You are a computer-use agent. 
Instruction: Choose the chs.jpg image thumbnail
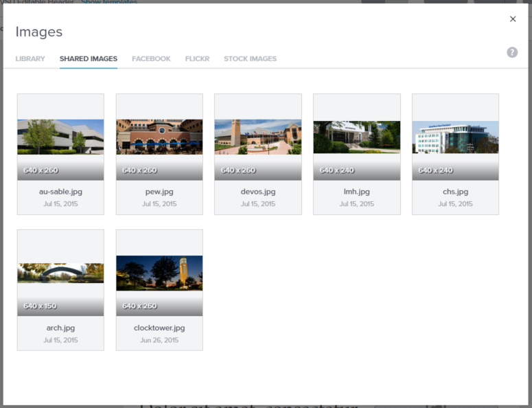coord(455,137)
